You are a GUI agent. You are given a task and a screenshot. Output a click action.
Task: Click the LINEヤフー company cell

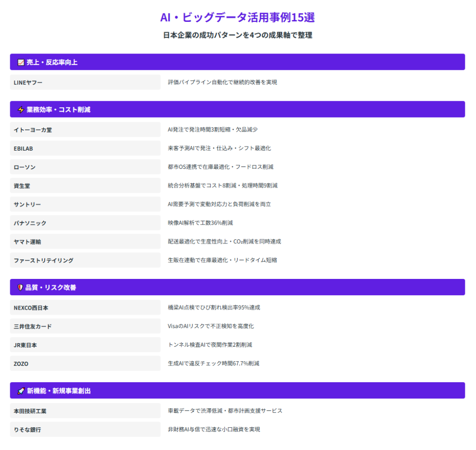[85, 82]
